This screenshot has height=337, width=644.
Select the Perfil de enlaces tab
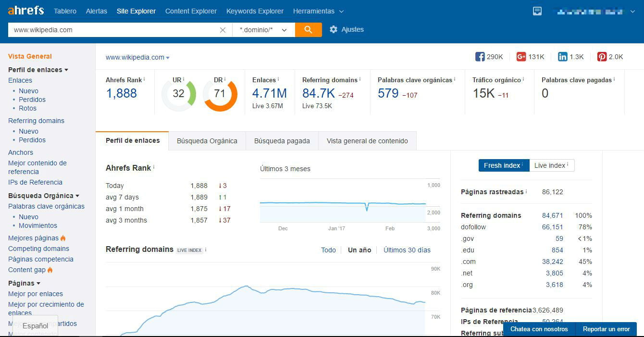point(133,140)
